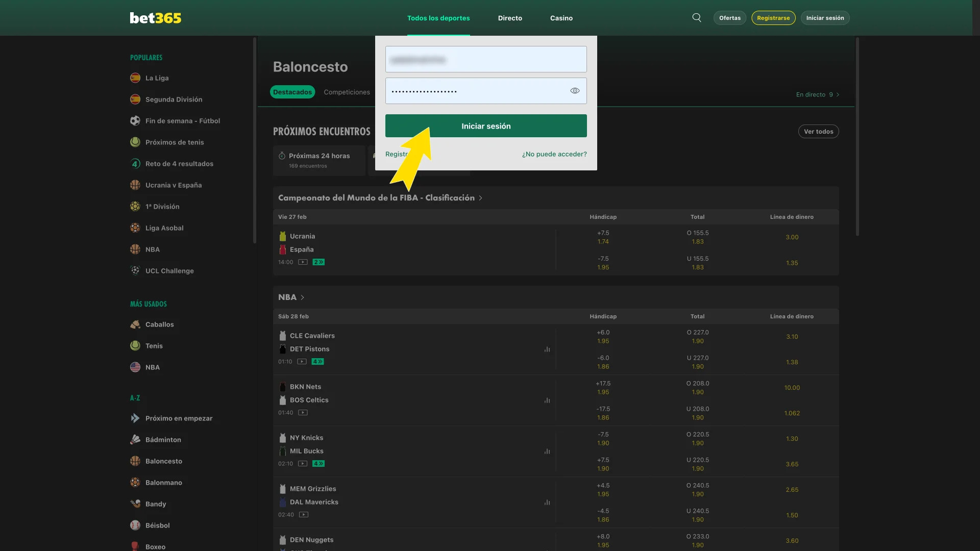Viewport: 980px width, 551px height.
Task: Click the search magnifier icon
Action: tap(696, 17)
